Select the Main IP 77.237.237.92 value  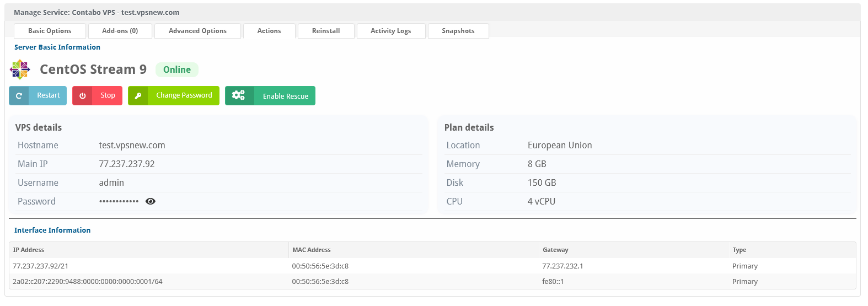click(127, 164)
